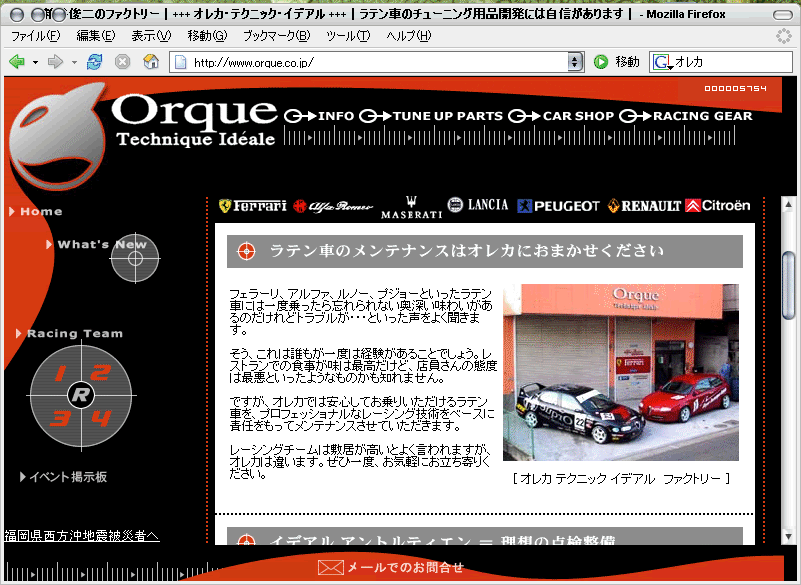Click the 移動 Go label

pos(627,62)
